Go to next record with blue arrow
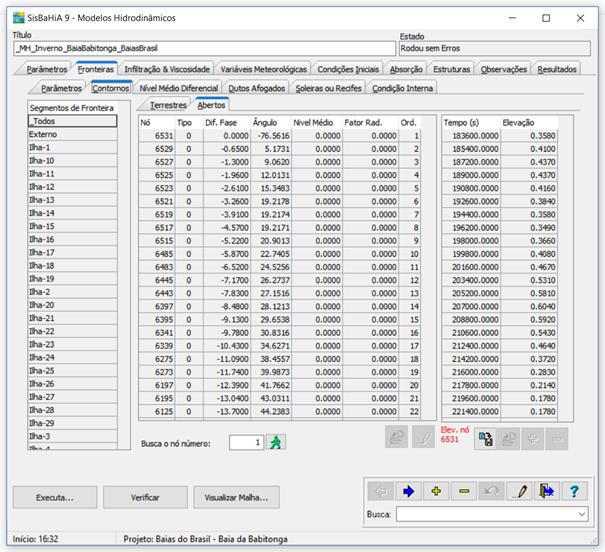Image resolution: width=605 pixels, height=552 pixels. click(x=408, y=491)
